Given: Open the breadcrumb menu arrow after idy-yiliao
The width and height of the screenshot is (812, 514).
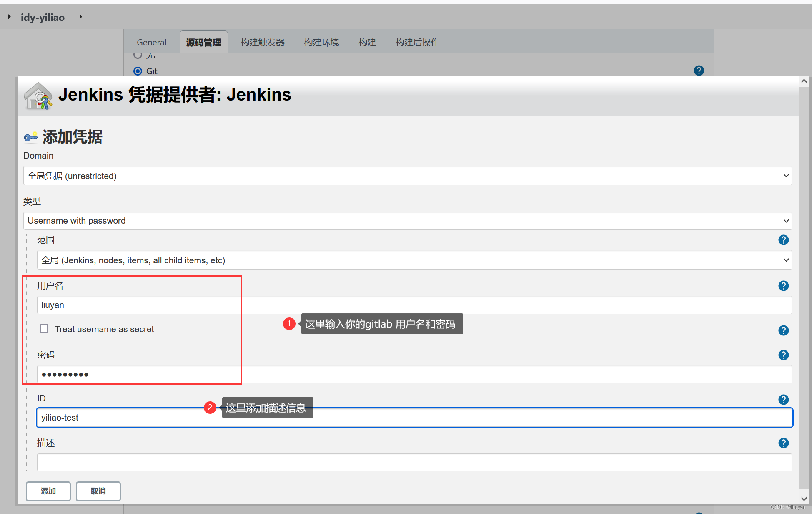Looking at the screenshot, I should tap(80, 17).
